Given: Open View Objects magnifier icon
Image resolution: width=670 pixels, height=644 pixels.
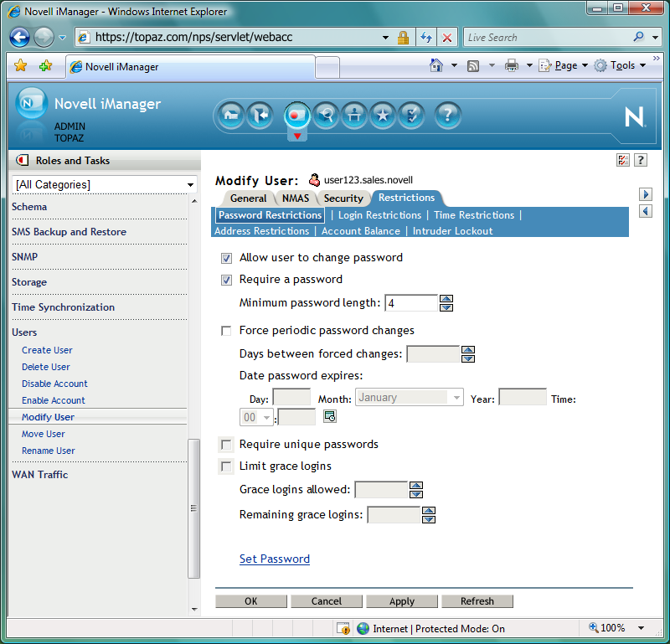Looking at the screenshot, I should point(326,116).
